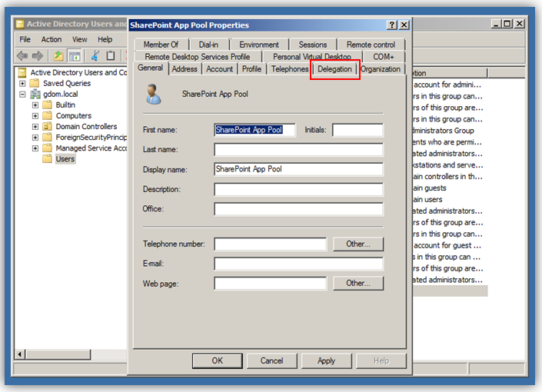This screenshot has height=392, width=542.
Task: Select 'account for guest' row in list
Action: pos(447,245)
